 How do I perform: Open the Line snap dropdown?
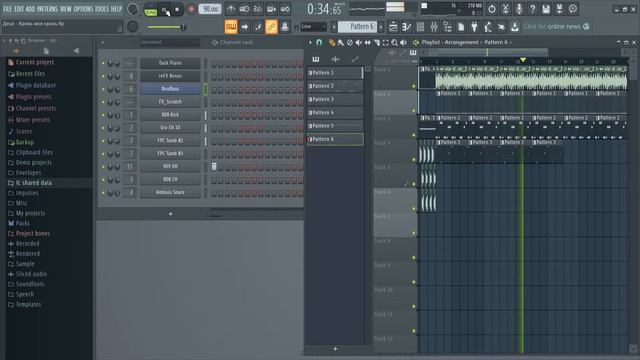(313, 27)
